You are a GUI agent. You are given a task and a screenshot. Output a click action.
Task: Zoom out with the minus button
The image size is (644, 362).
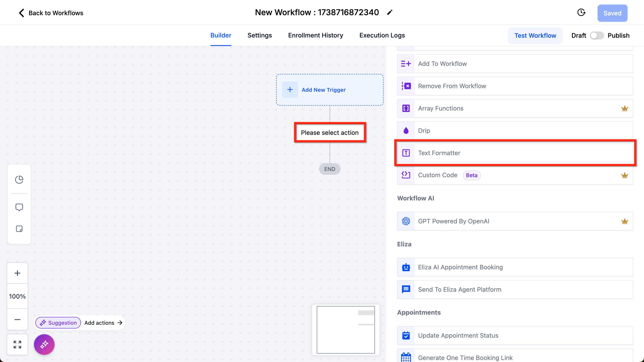click(17, 320)
